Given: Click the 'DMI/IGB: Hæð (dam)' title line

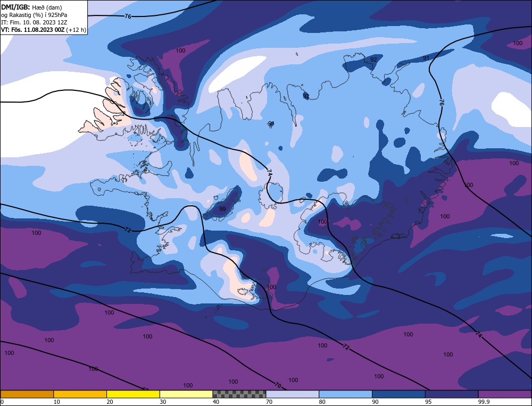Looking at the screenshot, I should (x=31, y=7).
